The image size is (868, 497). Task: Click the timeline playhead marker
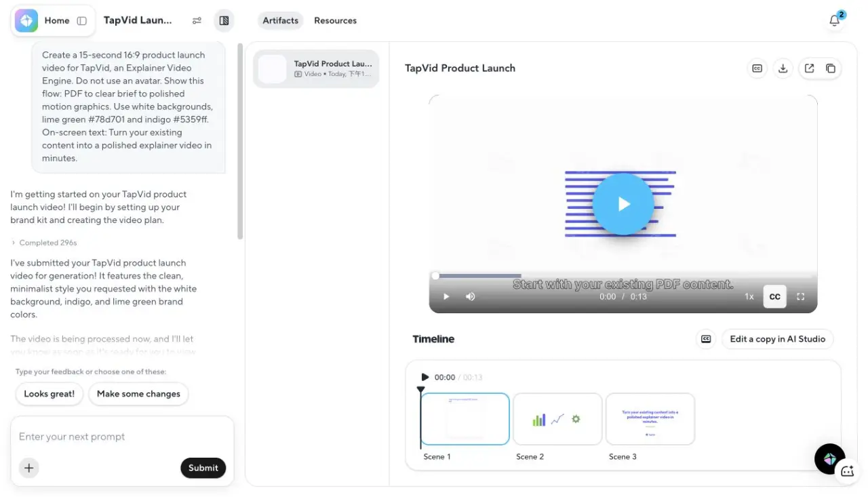pyautogui.click(x=421, y=390)
